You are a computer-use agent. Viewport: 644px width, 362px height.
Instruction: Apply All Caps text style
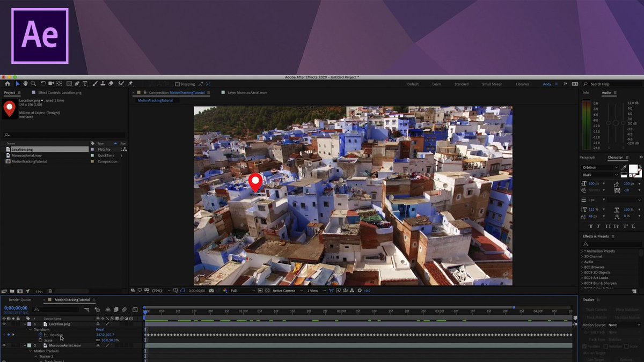point(608,226)
